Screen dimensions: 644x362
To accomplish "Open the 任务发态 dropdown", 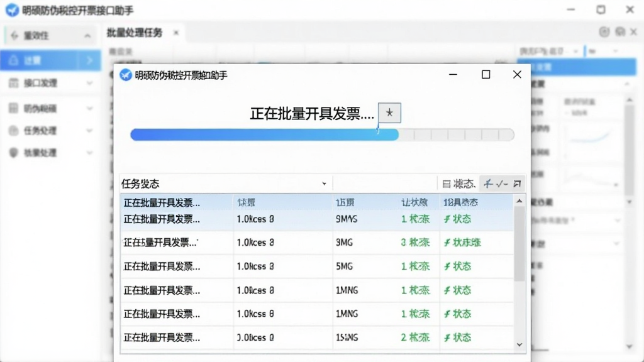I will pyautogui.click(x=324, y=184).
